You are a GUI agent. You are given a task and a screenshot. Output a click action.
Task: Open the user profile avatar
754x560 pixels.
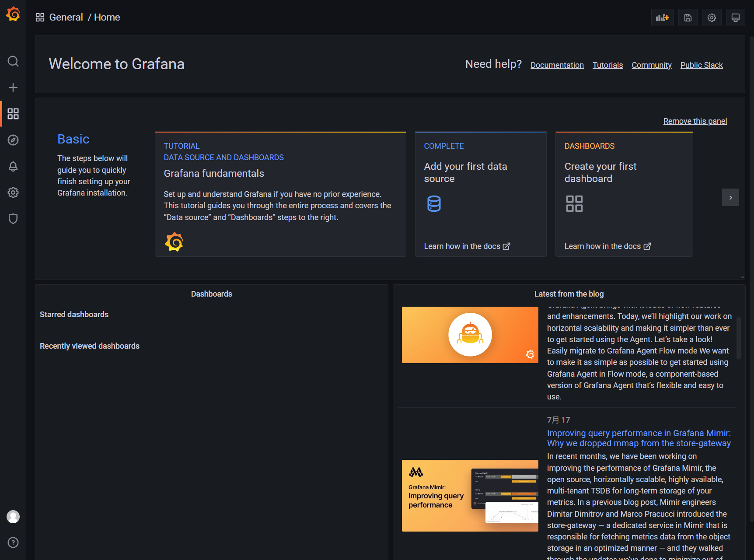[13, 517]
